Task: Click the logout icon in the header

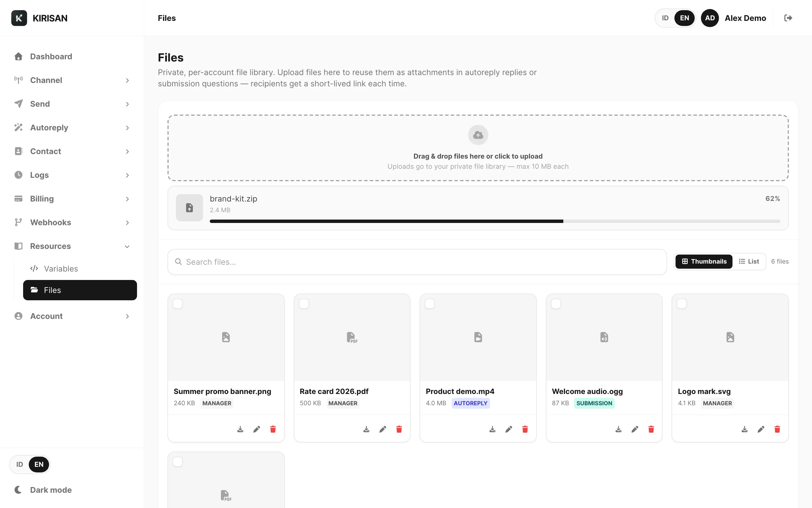Action: (788, 18)
